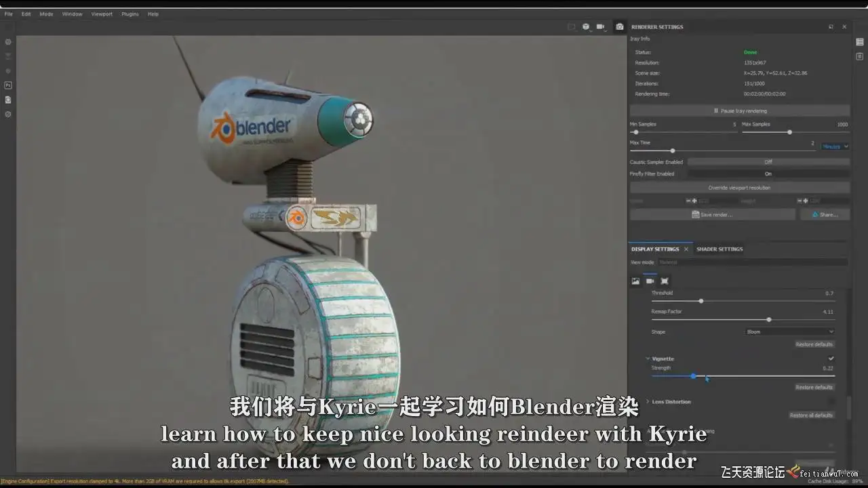The image size is (868, 488).
Task: Click the photo camera Iray render mode icon
Action: click(619, 26)
